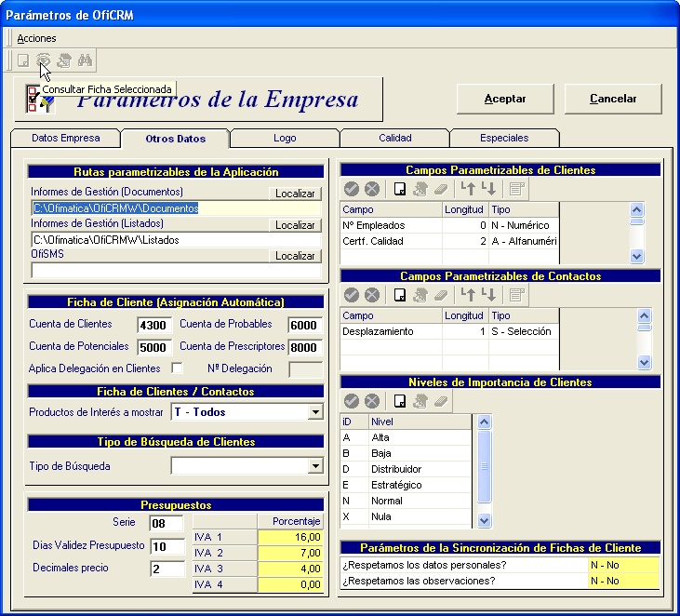Click the Niveles de Importancia scrollbar thumb
This screenshot has height=616, width=680.
[484, 466]
